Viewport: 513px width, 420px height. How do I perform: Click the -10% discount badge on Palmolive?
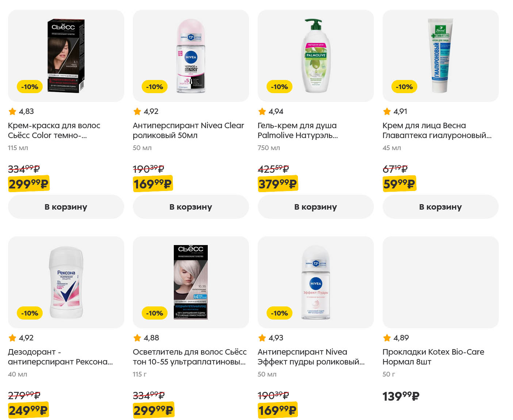tap(279, 87)
